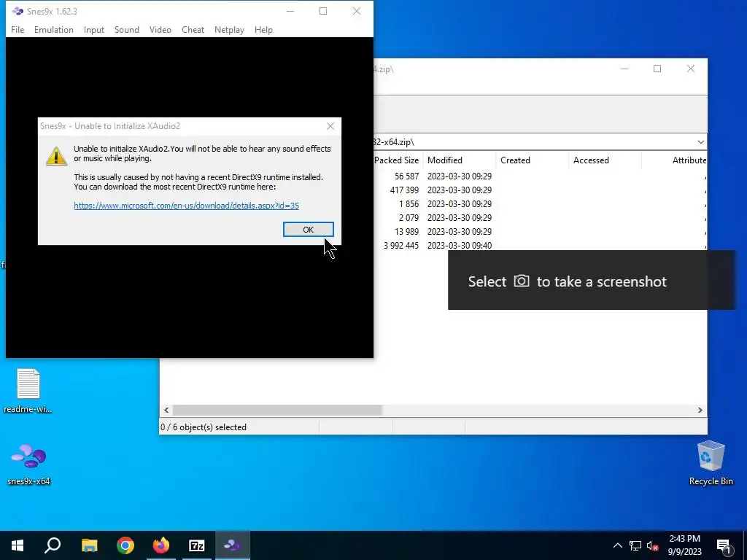Open the Netplay menu

tap(229, 29)
